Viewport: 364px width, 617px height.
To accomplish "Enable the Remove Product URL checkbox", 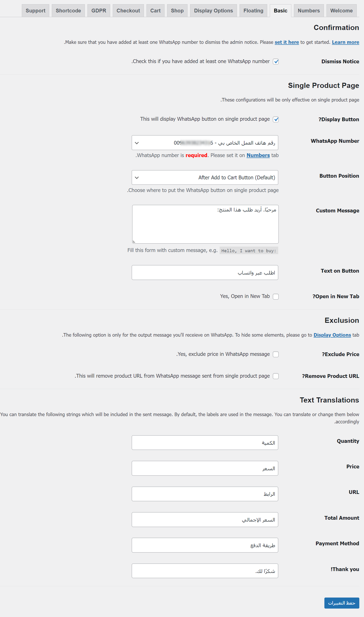I will coord(276,376).
